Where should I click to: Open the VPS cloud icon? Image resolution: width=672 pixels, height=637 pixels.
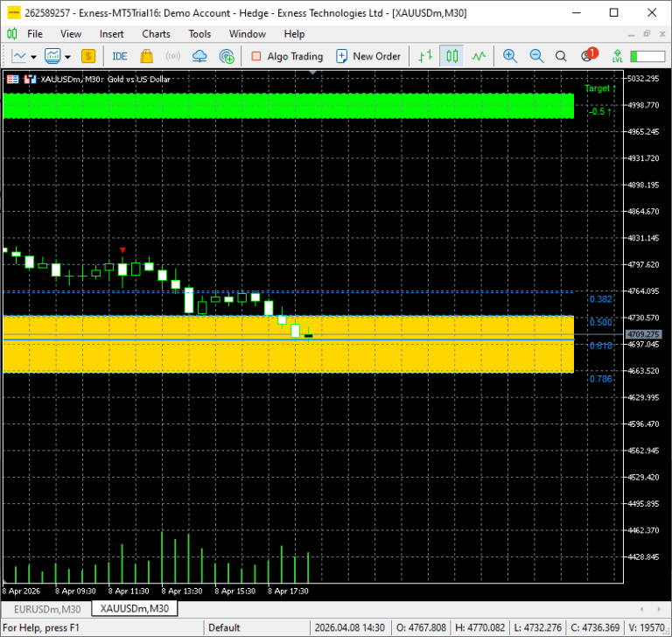(199, 56)
